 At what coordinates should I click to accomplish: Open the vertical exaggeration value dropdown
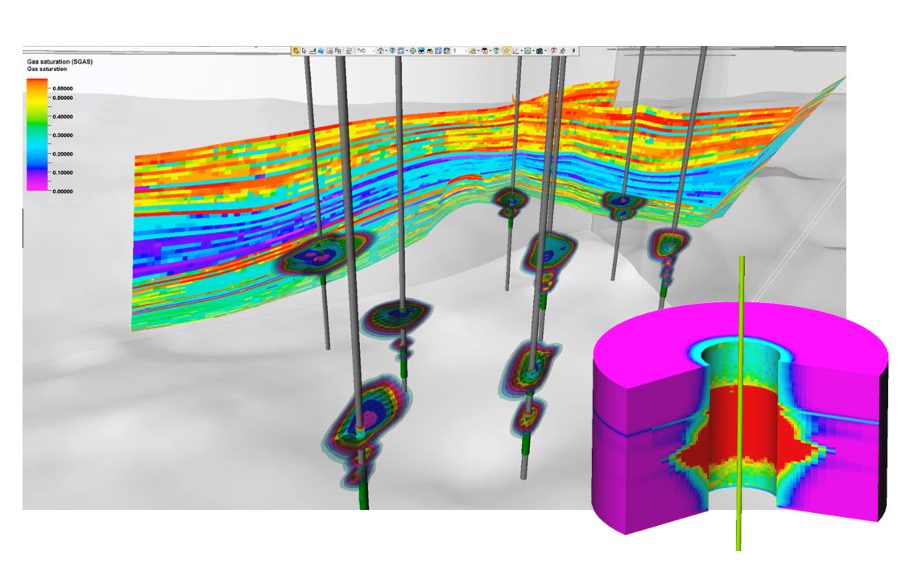point(465,51)
